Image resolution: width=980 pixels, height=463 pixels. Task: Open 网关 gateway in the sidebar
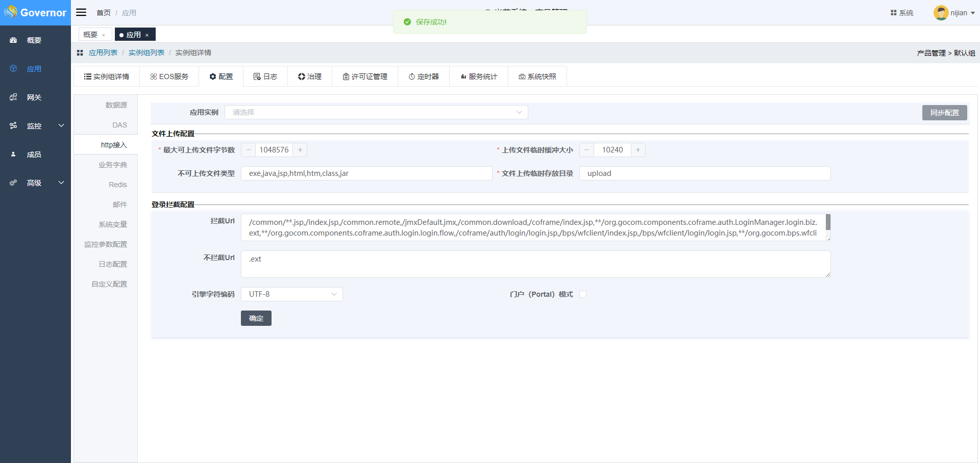pyautogui.click(x=34, y=97)
